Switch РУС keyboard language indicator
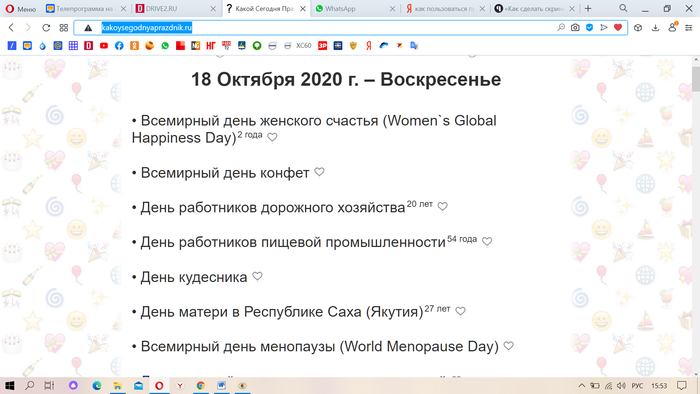 pos(637,386)
